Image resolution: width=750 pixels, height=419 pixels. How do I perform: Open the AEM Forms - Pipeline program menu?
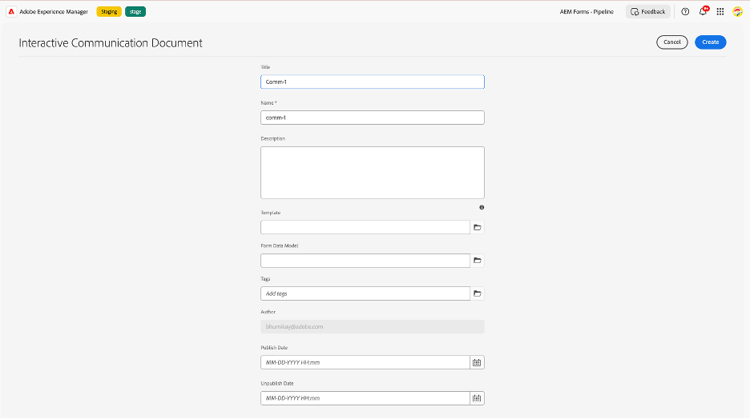[587, 12]
